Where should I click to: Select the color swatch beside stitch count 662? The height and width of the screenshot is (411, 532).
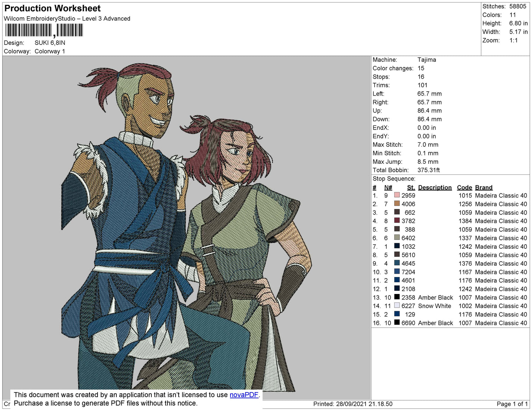(397, 212)
